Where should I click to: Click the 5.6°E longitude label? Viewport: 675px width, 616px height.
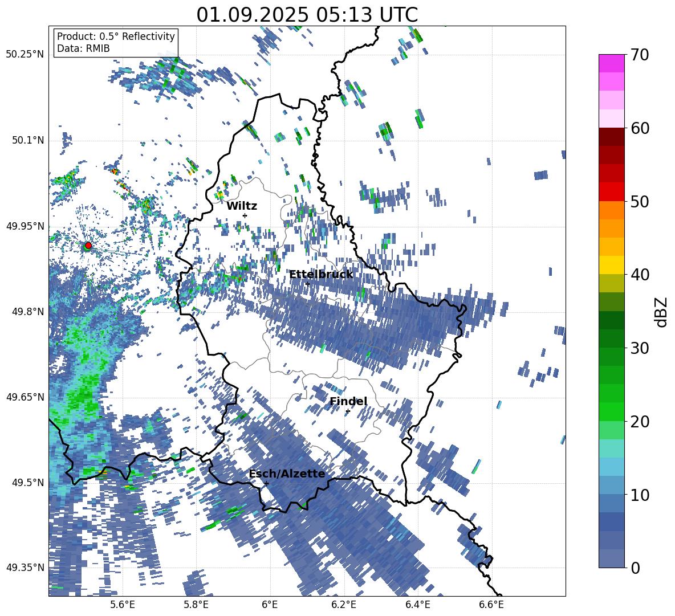click(123, 605)
